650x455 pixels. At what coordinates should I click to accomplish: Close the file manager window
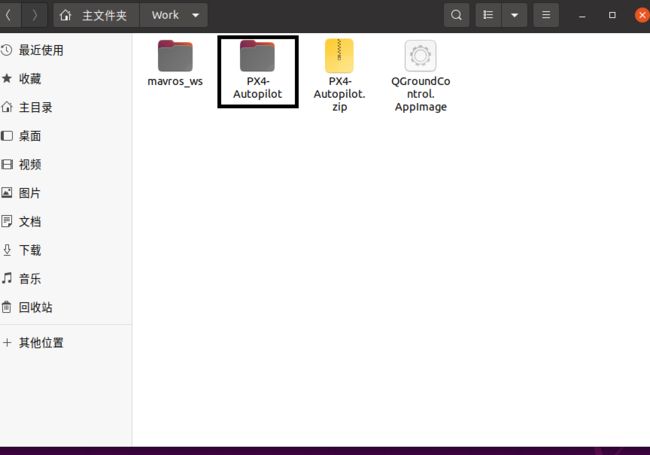(x=642, y=15)
